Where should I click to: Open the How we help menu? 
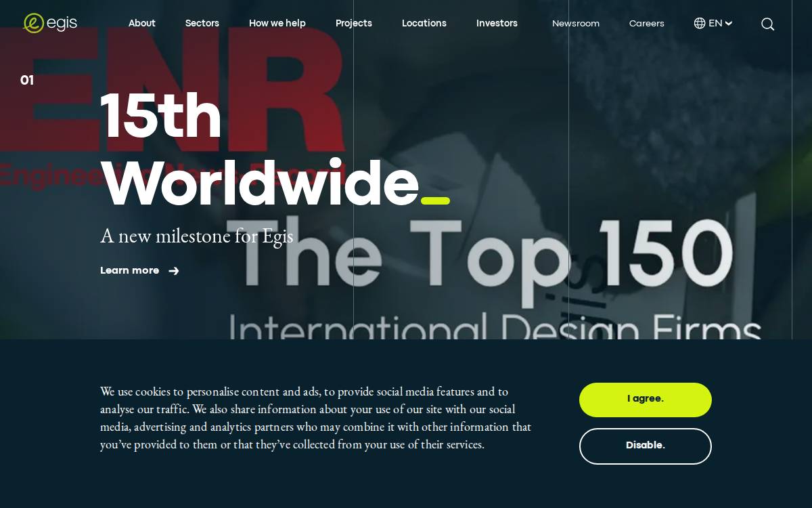click(277, 23)
